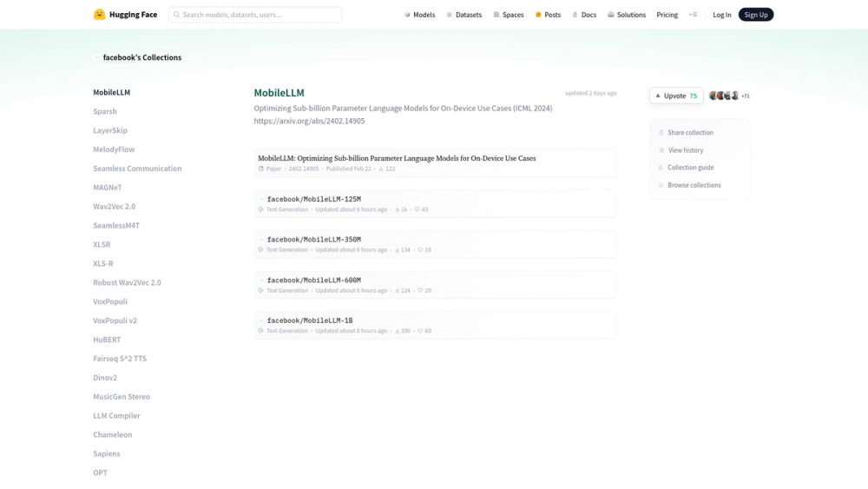Open the Solutions menu
868x489 pixels.
627,15
